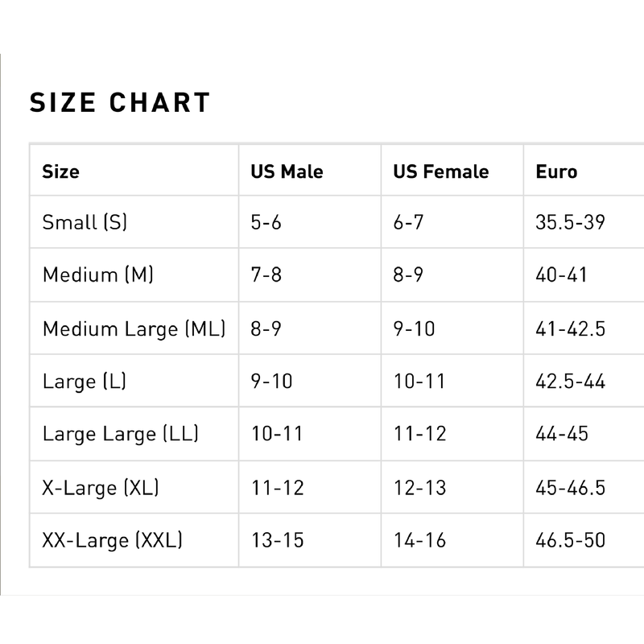Click the US Male 9-10 Large cell
This screenshot has height=644, width=644.
(x=271, y=381)
